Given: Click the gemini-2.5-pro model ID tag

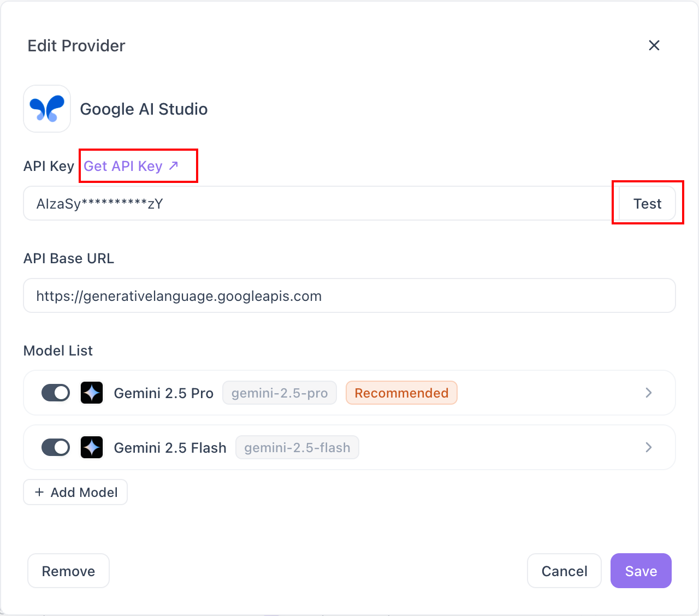Looking at the screenshot, I should [x=280, y=393].
